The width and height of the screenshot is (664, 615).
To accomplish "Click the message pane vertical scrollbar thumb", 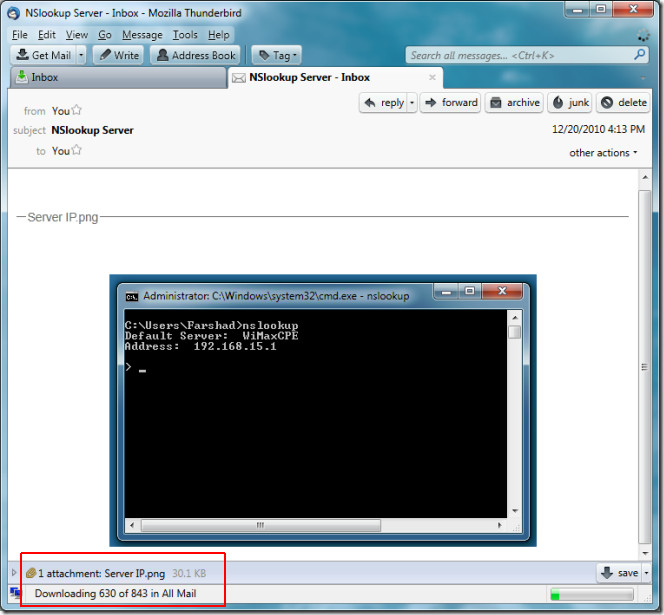I will click(645, 367).
